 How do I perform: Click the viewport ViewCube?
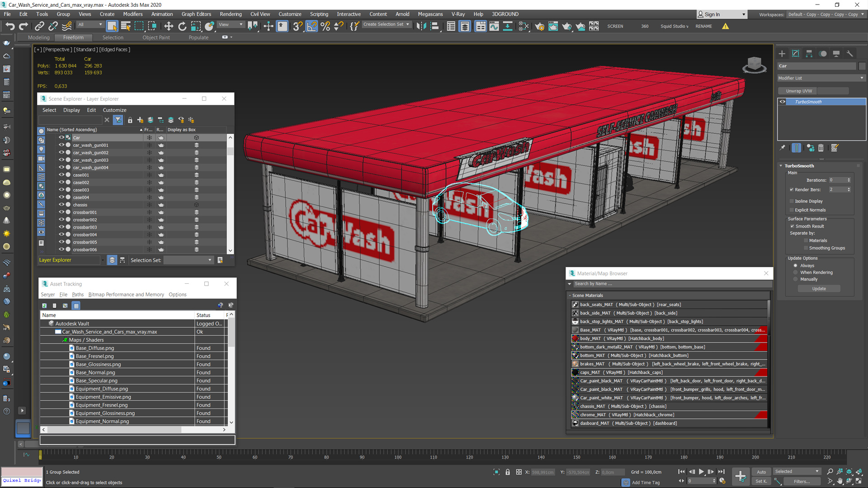point(754,65)
